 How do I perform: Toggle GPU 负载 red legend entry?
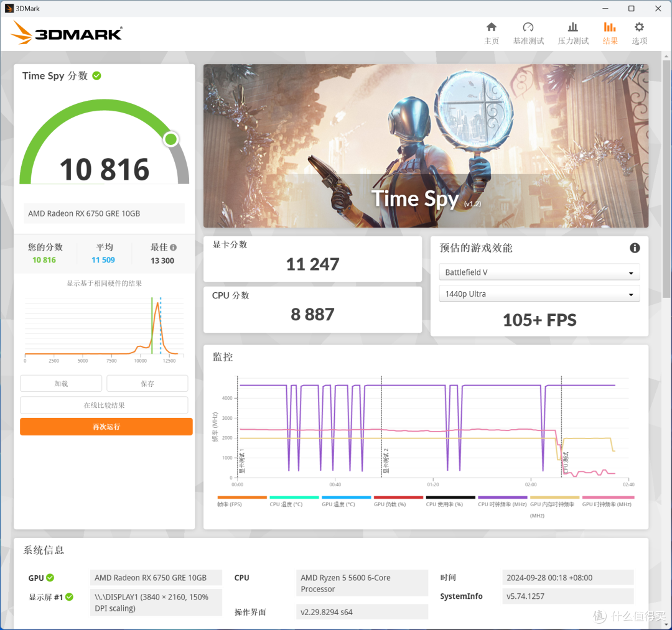pos(399,501)
